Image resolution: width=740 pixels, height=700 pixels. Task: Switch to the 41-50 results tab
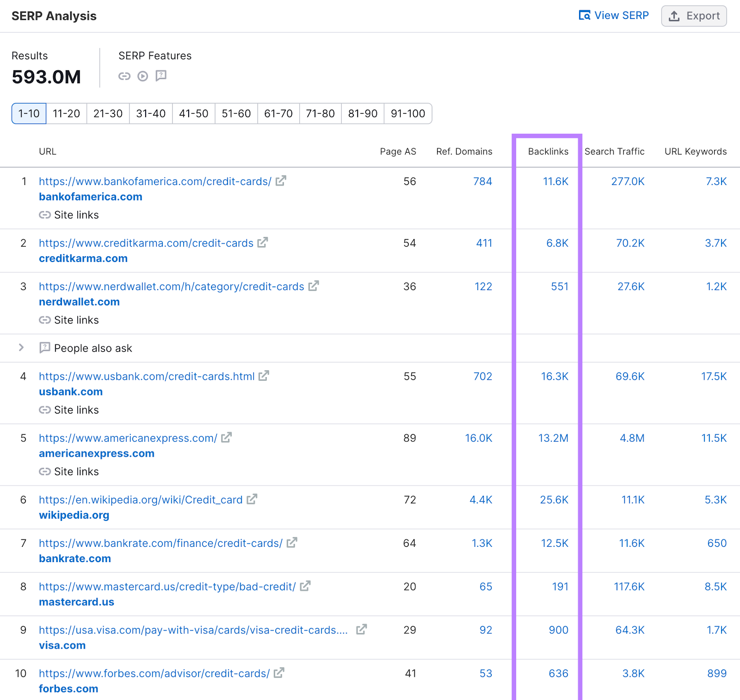pyautogui.click(x=194, y=113)
